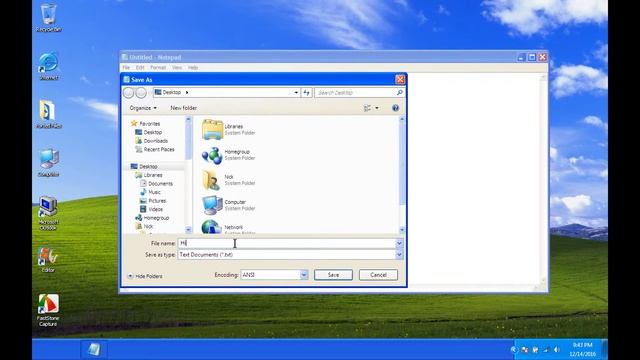Open the Save as type combo box
The image size is (640, 360).
pos(291,255)
